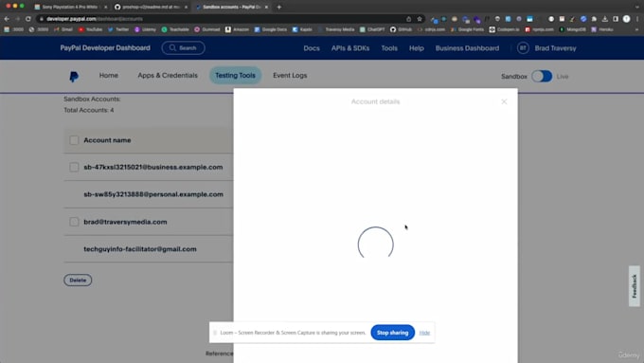Click the browser address bar

tap(222, 19)
